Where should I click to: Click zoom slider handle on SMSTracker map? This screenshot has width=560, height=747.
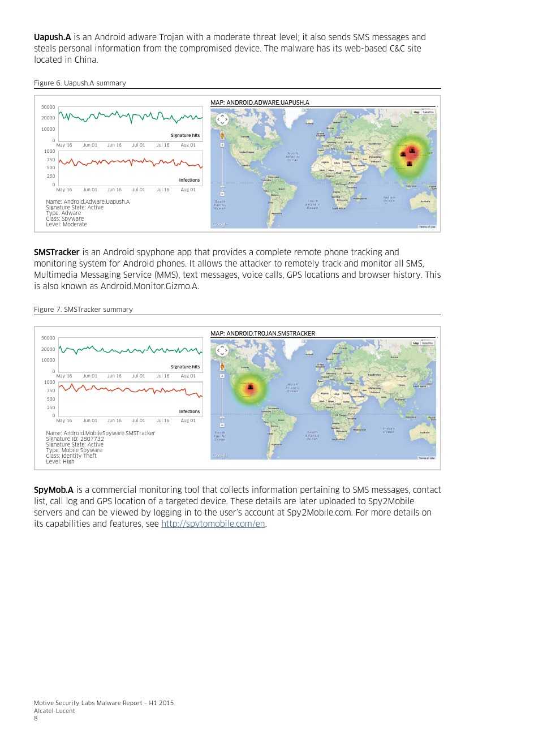click(222, 417)
